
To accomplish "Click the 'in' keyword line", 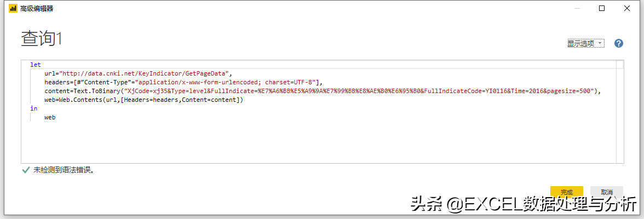I will [x=33, y=109].
